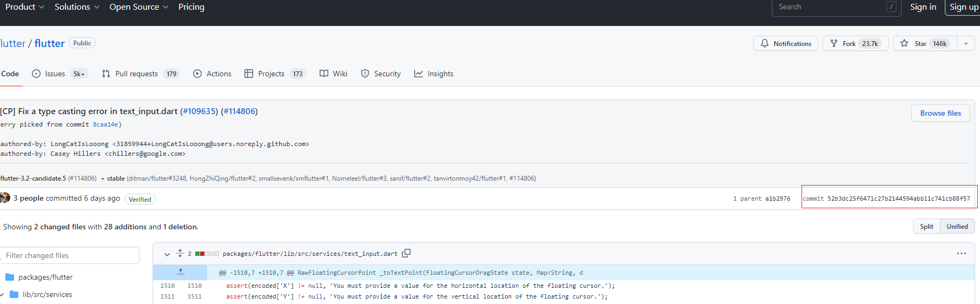Click the Insights graph icon

pyautogui.click(x=419, y=74)
